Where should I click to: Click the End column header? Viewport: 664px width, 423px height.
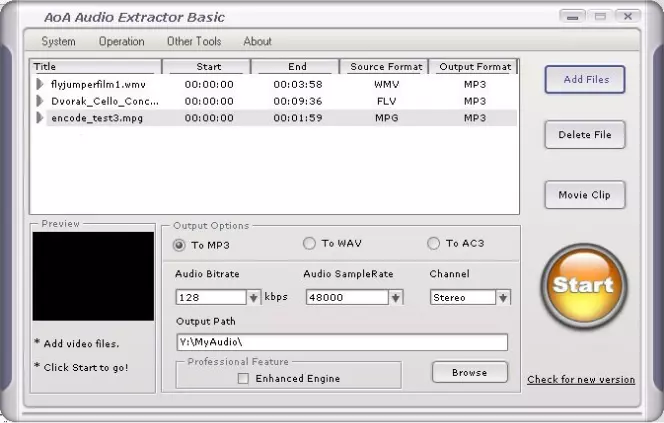pos(296,66)
